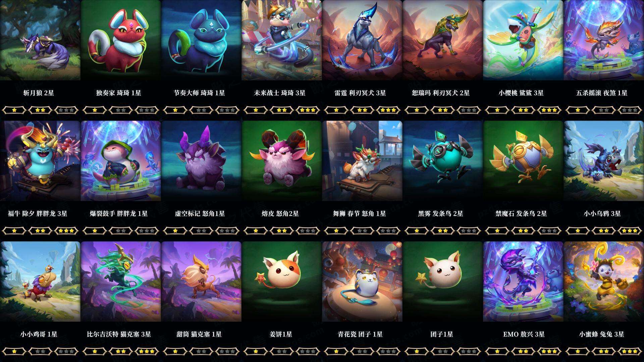Pick one-star badge under EMO 敖兴
Image resolution: width=644 pixels, height=362 pixels.
(497, 351)
